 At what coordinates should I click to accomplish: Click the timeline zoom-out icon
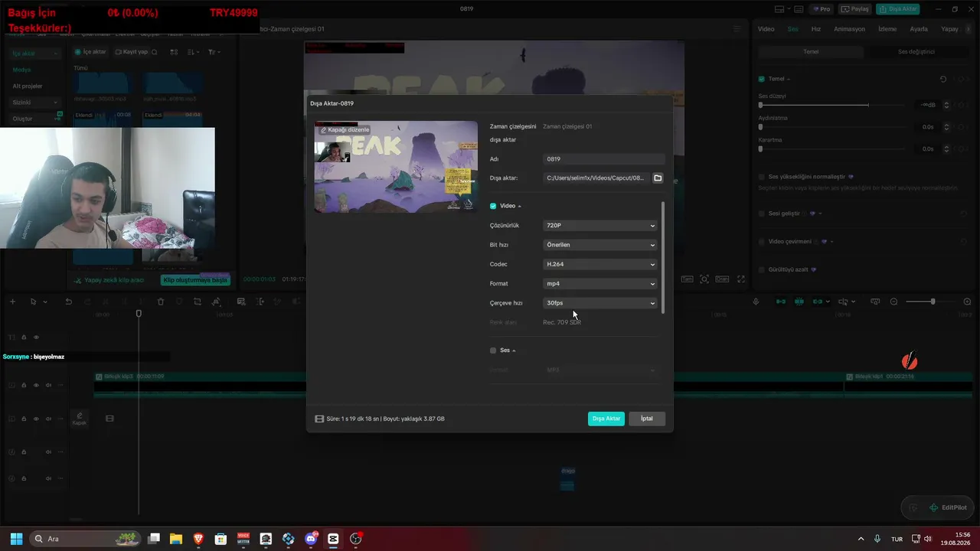click(x=893, y=302)
